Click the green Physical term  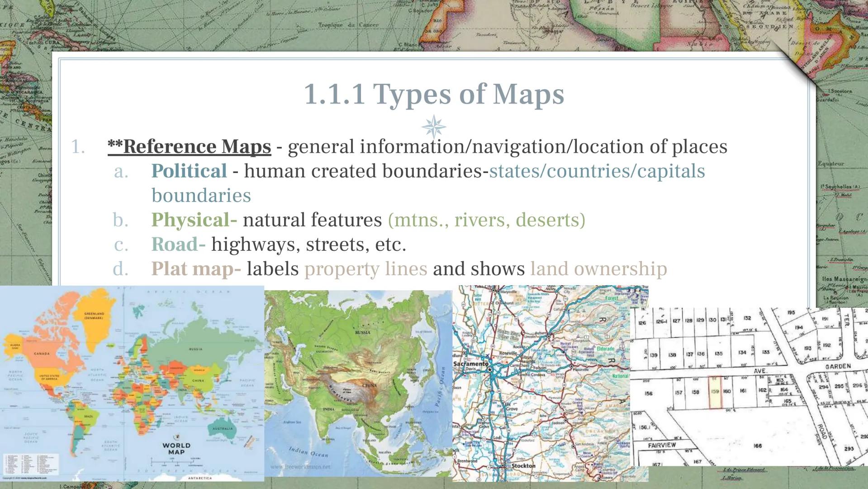(x=194, y=220)
